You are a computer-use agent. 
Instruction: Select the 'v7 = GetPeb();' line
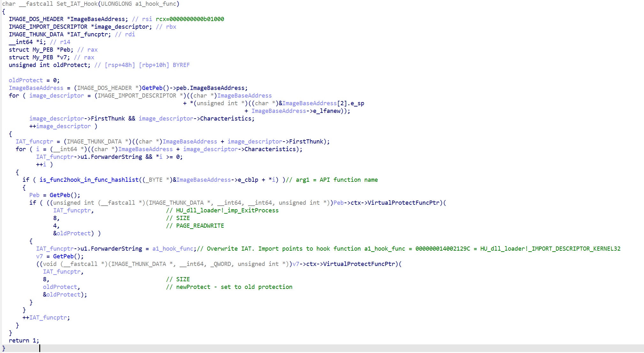click(x=60, y=256)
